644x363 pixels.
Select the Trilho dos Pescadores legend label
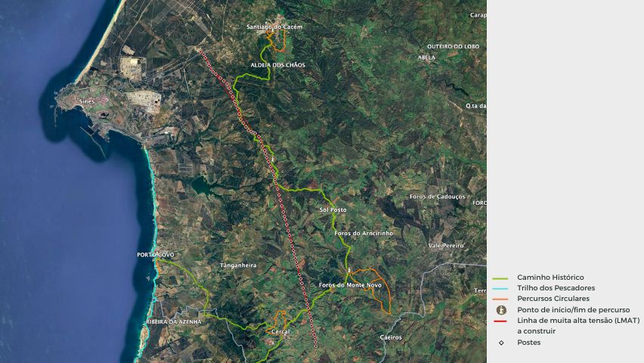click(556, 288)
